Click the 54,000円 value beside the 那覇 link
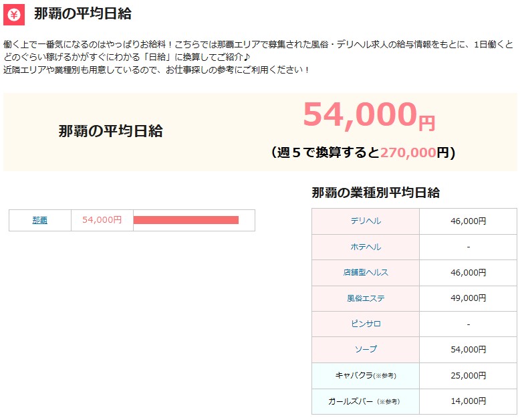The image size is (520, 420). 102,220
